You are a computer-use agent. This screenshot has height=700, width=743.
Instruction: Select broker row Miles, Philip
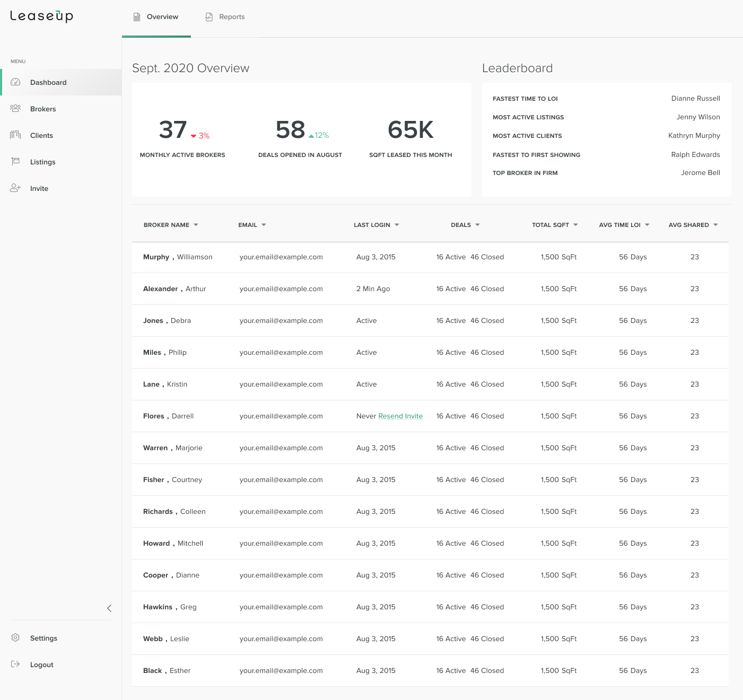430,353
